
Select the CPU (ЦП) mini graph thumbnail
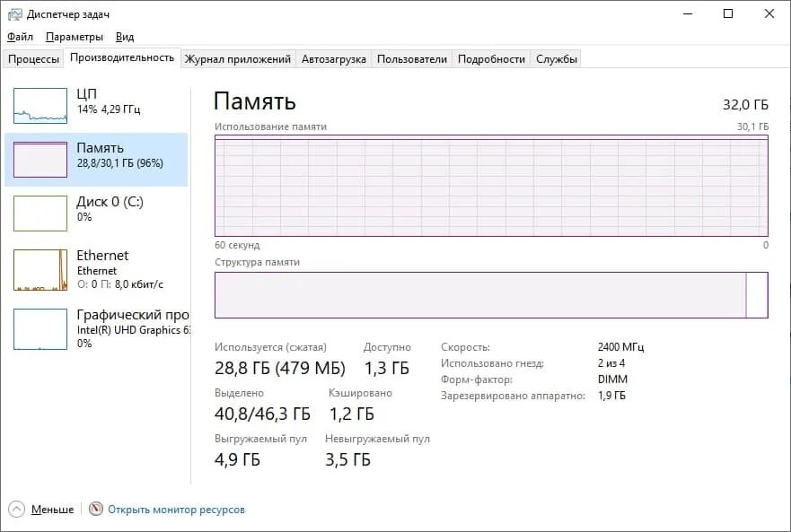40,106
